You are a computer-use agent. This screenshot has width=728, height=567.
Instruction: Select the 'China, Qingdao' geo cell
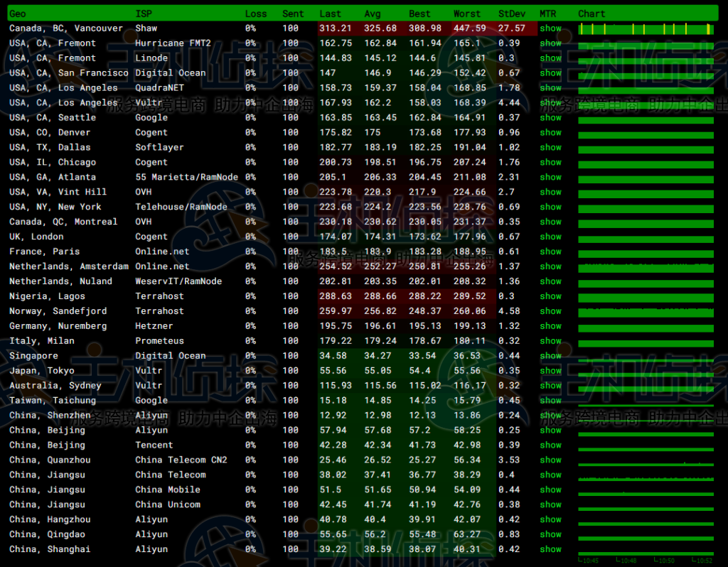pos(48,534)
